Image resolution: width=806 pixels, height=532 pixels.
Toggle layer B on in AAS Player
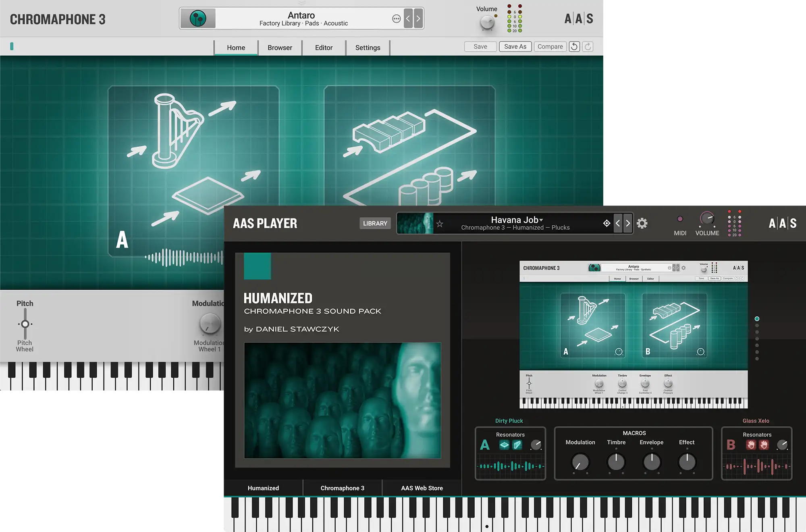pos(731,445)
